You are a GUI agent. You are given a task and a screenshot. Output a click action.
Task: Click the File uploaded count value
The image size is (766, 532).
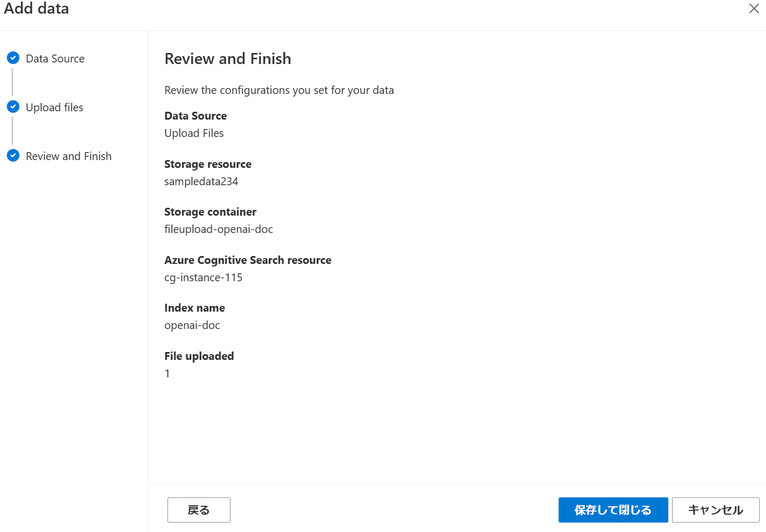(167, 374)
